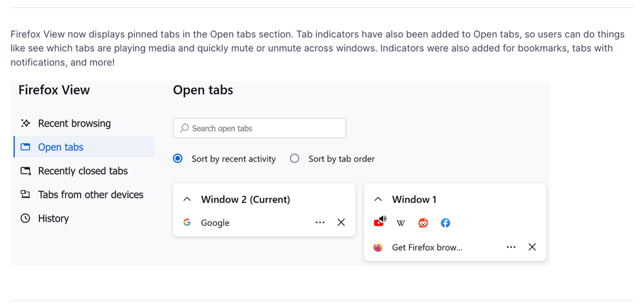Switch to Recently closed tabs
The image size is (644, 307).
coord(83,171)
